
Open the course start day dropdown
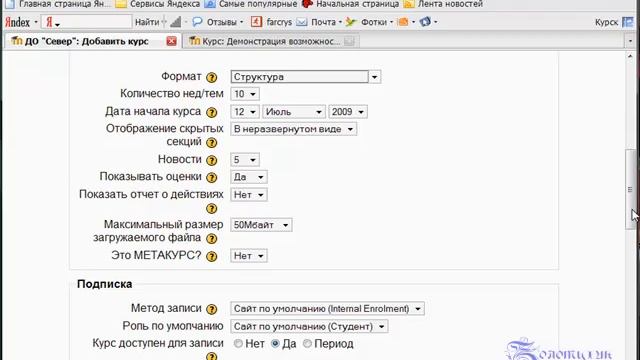point(245,112)
